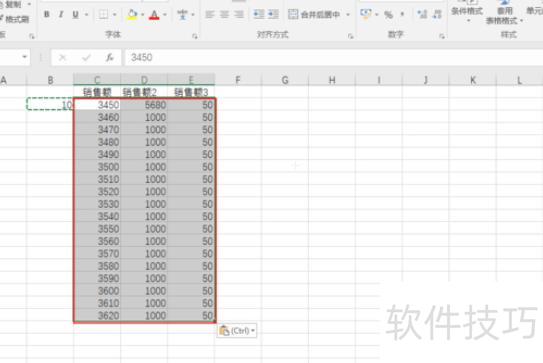Select column H header
This screenshot has height=363, width=543.
pos(332,80)
